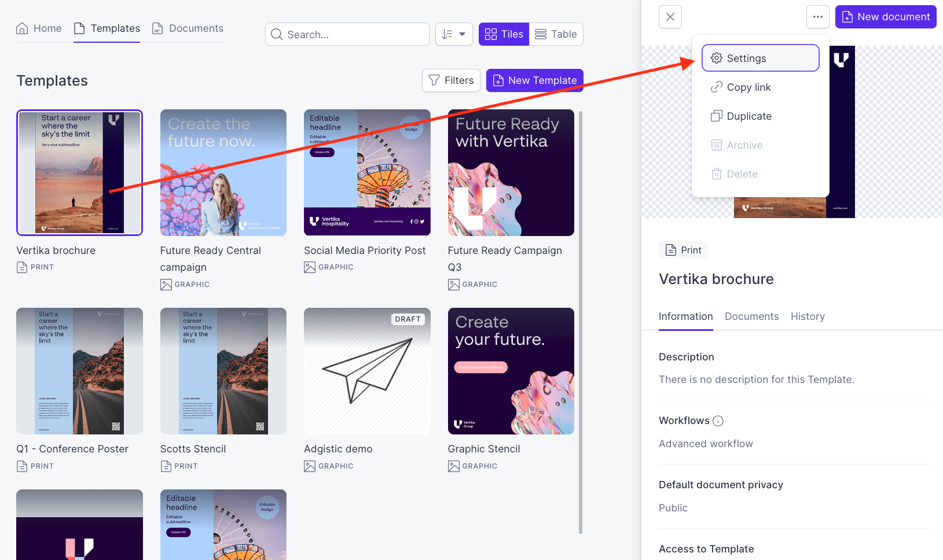Viewport: 943px width, 560px height.
Task: Click the Home icon in navigation
Action: (x=23, y=28)
